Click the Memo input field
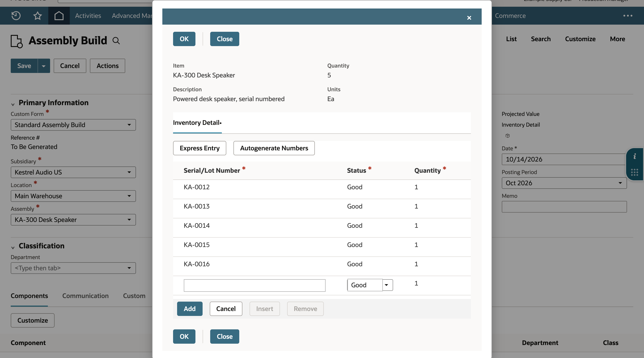 click(x=564, y=207)
